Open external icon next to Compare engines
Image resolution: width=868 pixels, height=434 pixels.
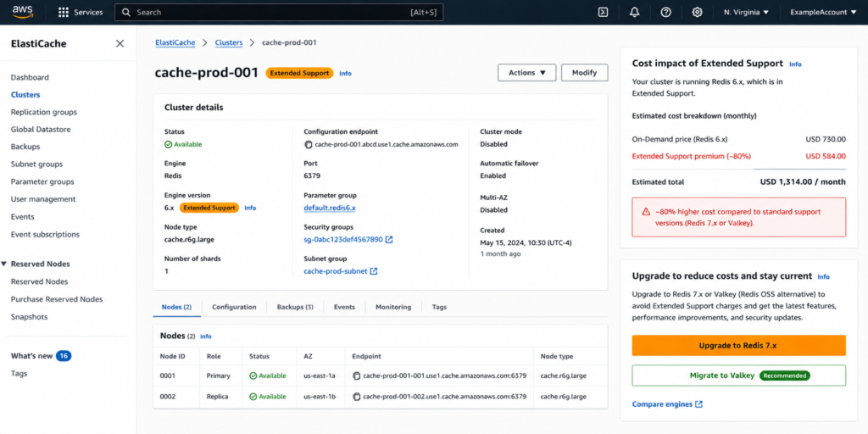[698, 404]
